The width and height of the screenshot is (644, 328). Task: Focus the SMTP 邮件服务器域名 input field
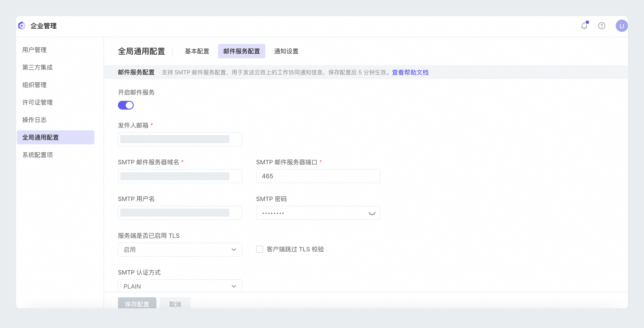180,176
